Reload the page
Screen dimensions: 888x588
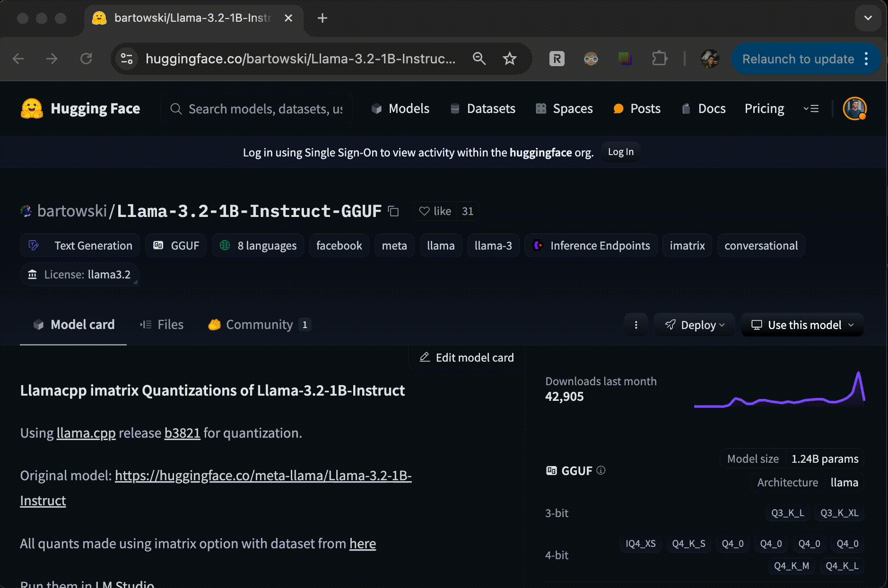(x=86, y=59)
